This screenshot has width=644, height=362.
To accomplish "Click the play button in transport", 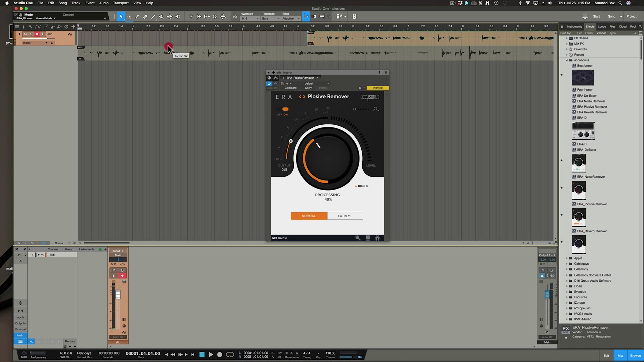I will [211, 354].
